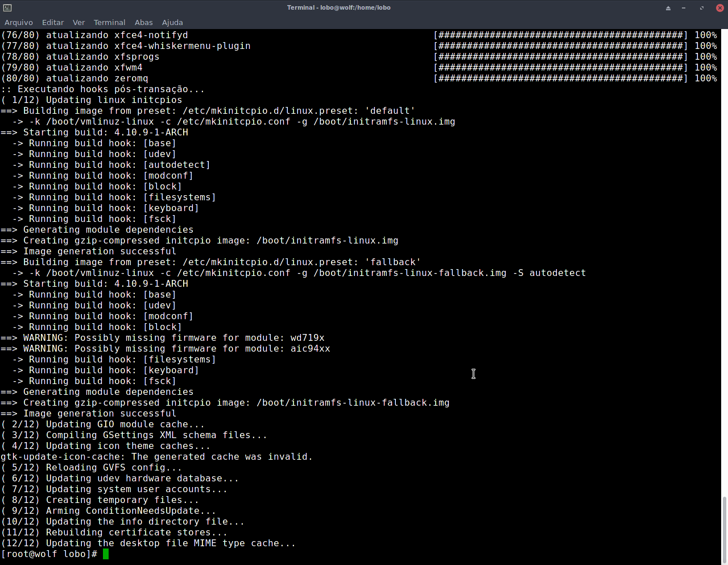Open the Ajuda menu
The width and height of the screenshot is (728, 565).
tap(172, 22)
